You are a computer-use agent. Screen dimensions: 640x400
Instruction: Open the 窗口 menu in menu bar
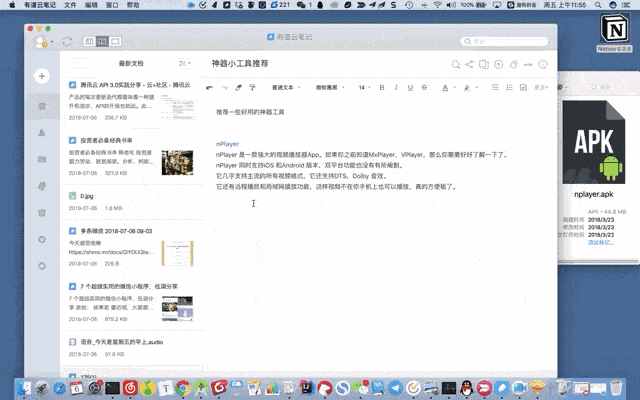[112, 5]
